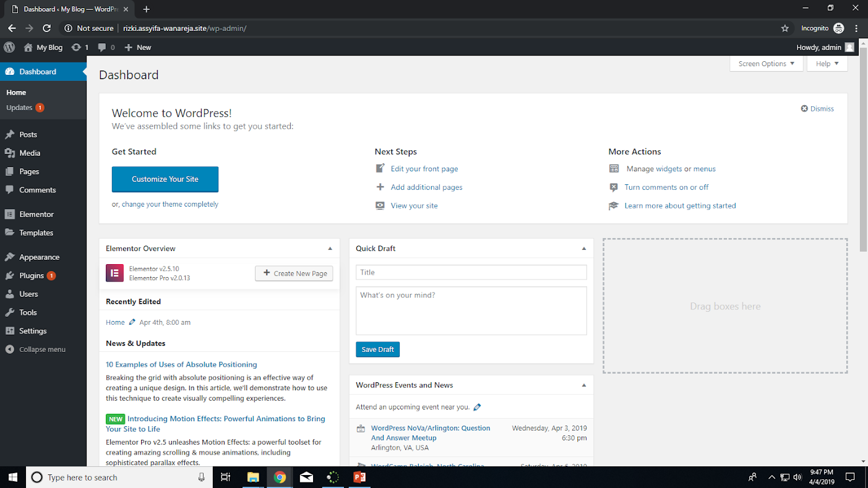Open the menus link under More Actions
Screen dimensions: 868x488
point(705,169)
